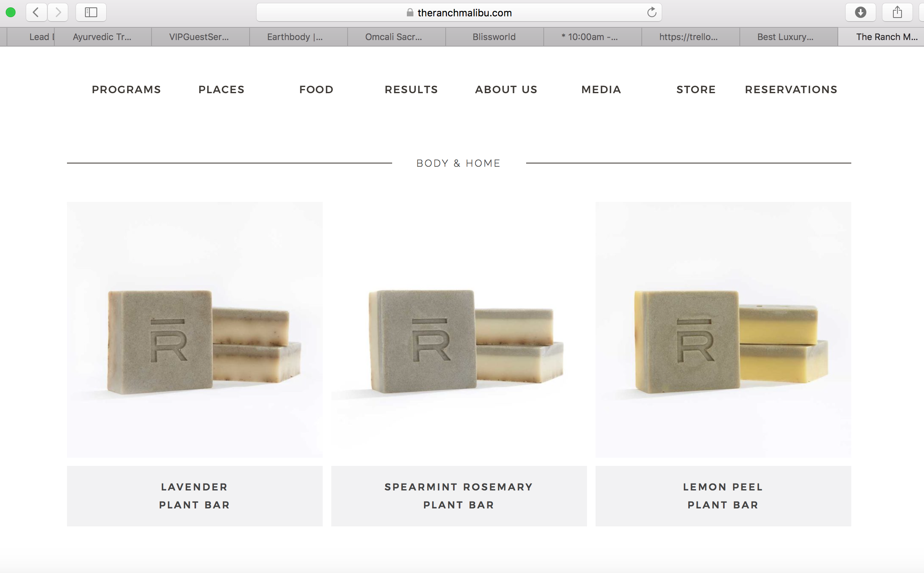Go to RESERVATIONS in site navigation

(x=791, y=90)
